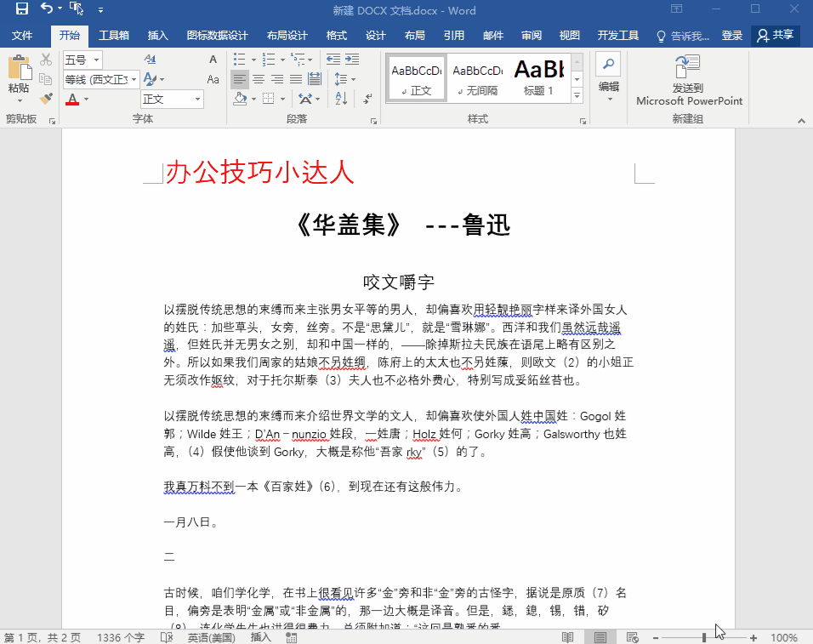Image resolution: width=813 pixels, height=644 pixels.
Task: Switch to Read Mode view in status bar
Action: pyautogui.click(x=568, y=637)
